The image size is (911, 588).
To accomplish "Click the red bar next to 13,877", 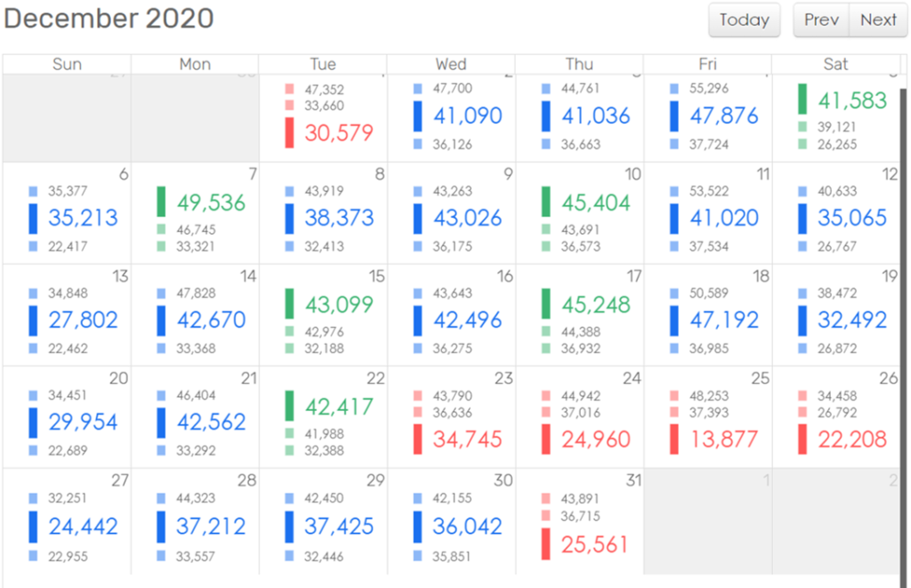I will point(674,439).
